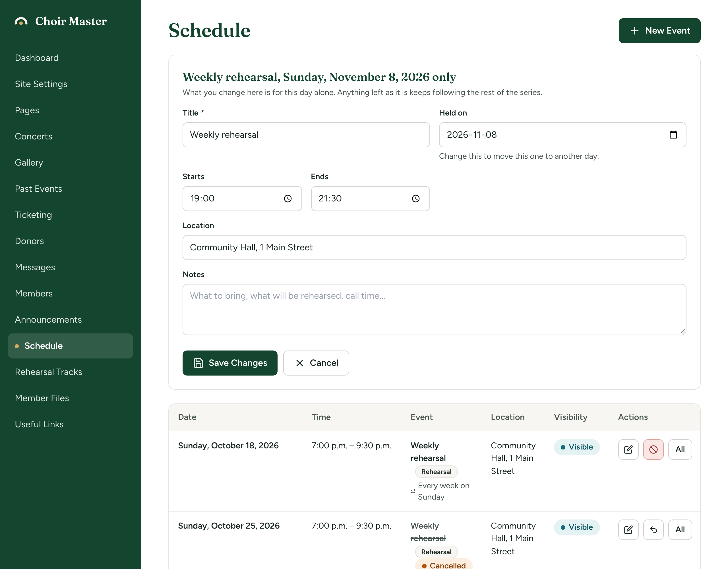Image resolution: width=728 pixels, height=569 pixels.
Task: Click the Location input field
Action: [x=434, y=248]
